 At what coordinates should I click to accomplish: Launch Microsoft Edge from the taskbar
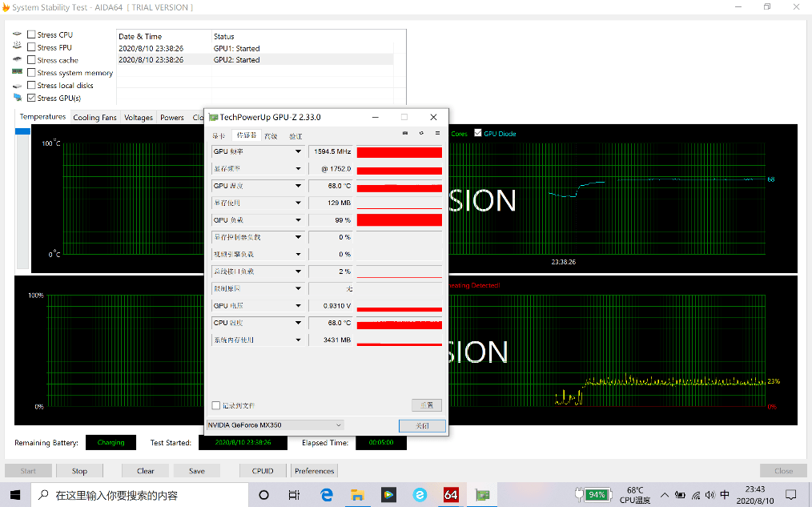(327, 495)
